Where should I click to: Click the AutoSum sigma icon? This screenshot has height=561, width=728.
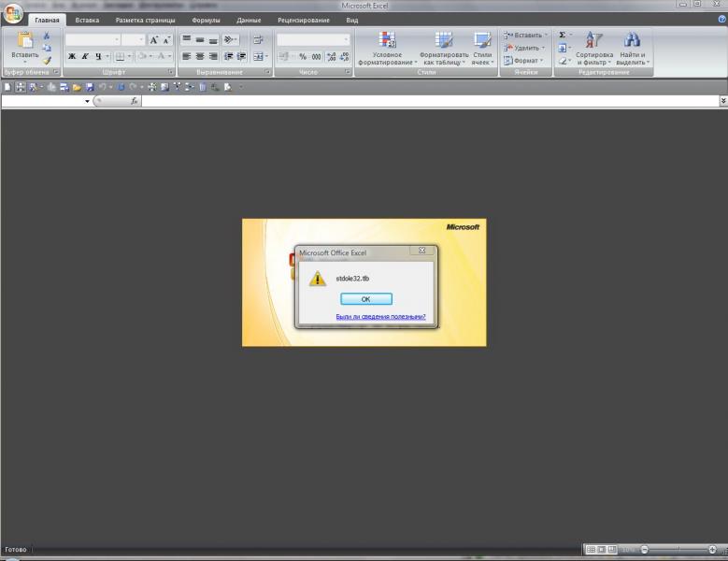point(563,36)
